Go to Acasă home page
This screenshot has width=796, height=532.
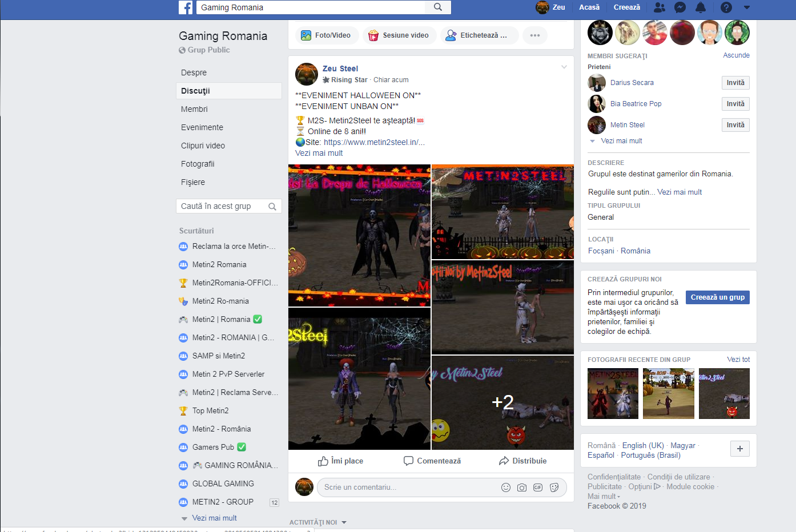[x=589, y=7]
